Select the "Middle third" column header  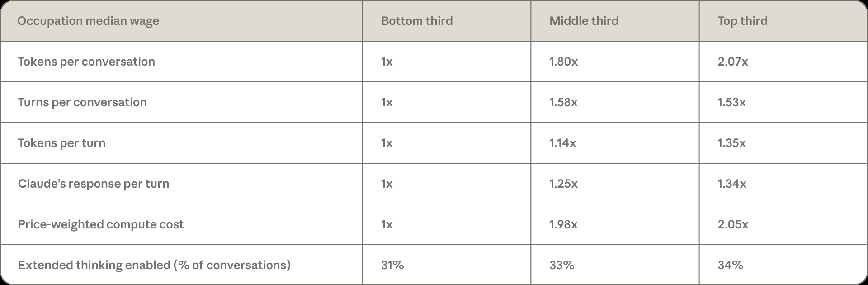(x=584, y=21)
